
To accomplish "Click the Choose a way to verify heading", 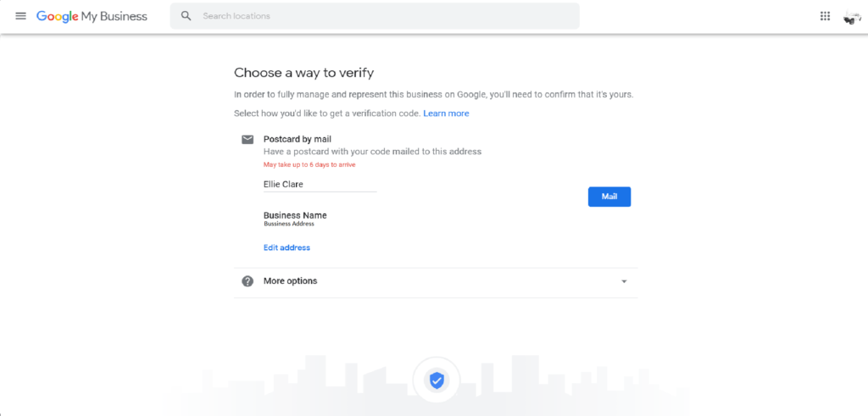I will [304, 73].
